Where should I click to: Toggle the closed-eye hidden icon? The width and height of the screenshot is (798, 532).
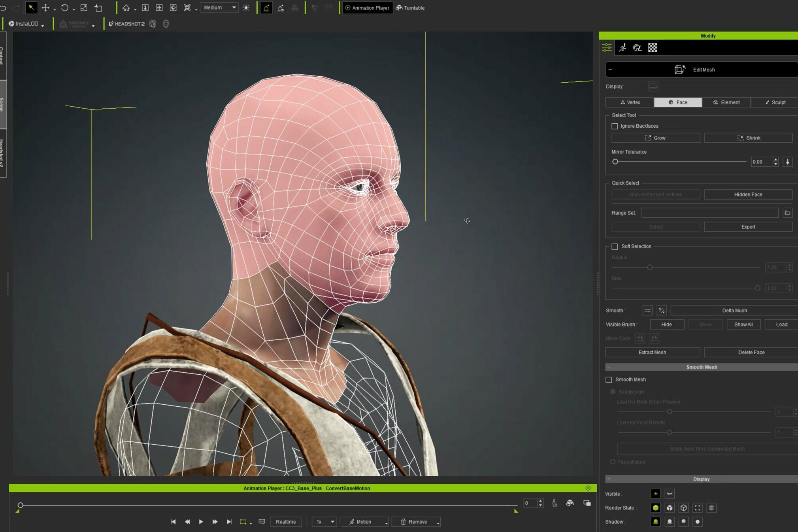coord(670,494)
